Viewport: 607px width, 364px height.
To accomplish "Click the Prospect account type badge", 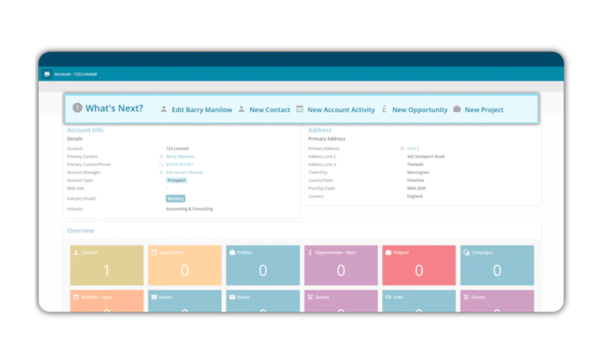I will 176,181.
